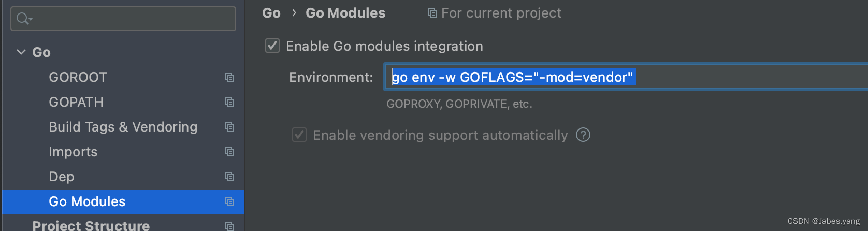Select GOROOT in settings tree
Screen dimensions: 868x231
tap(78, 77)
